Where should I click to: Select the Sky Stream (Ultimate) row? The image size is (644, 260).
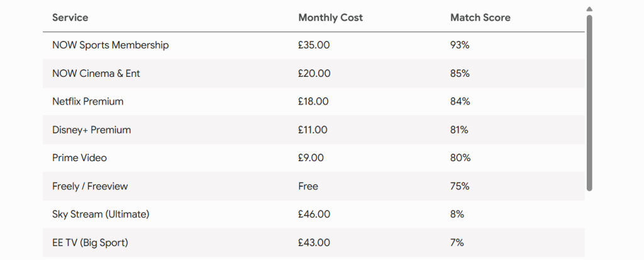(x=314, y=214)
